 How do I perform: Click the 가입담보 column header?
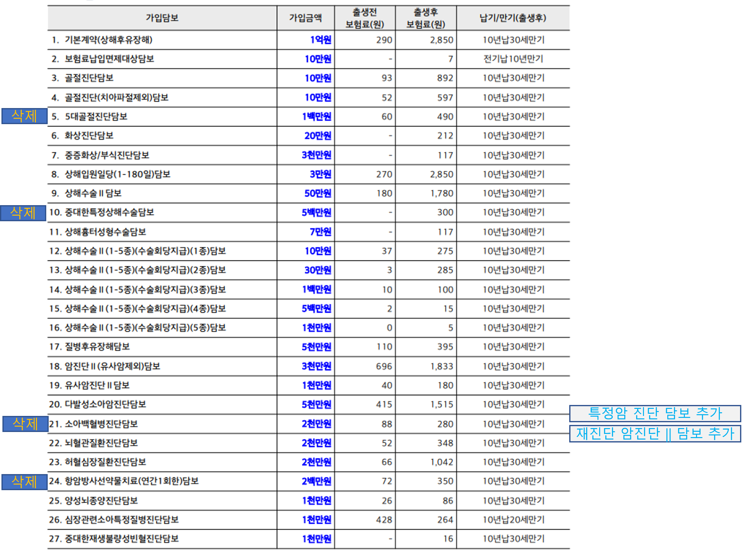click(162, 18)
